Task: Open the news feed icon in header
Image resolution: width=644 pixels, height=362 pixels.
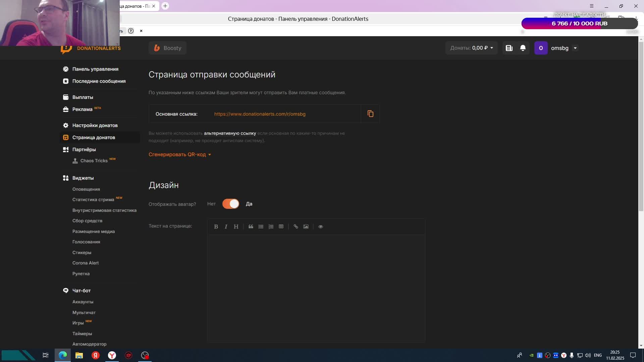Action: 509,48
